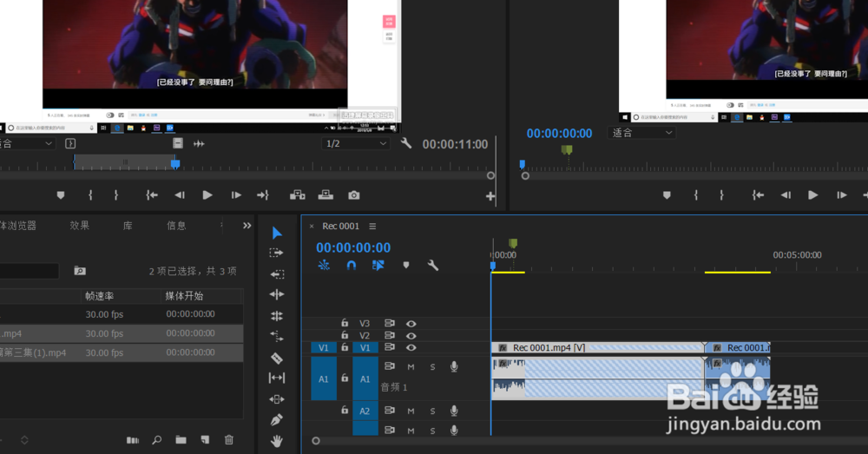
Task: Switch to 信息 tab
Action: 176,226
